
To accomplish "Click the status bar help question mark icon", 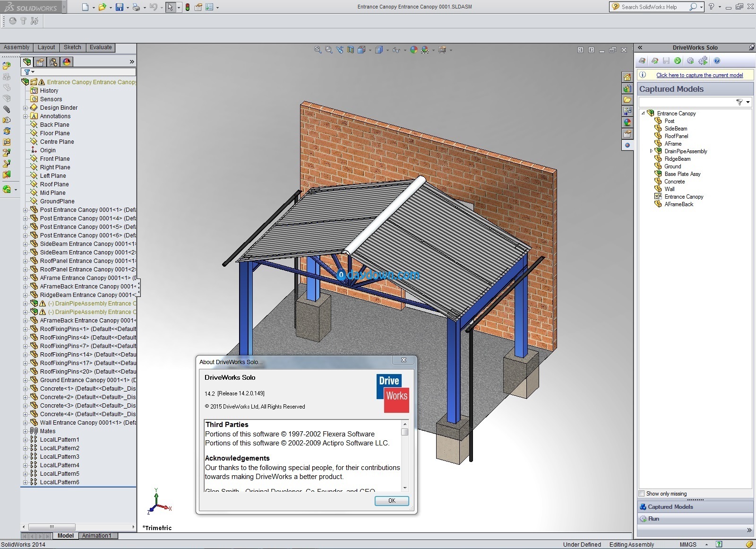I will click(x=719, y=544).
